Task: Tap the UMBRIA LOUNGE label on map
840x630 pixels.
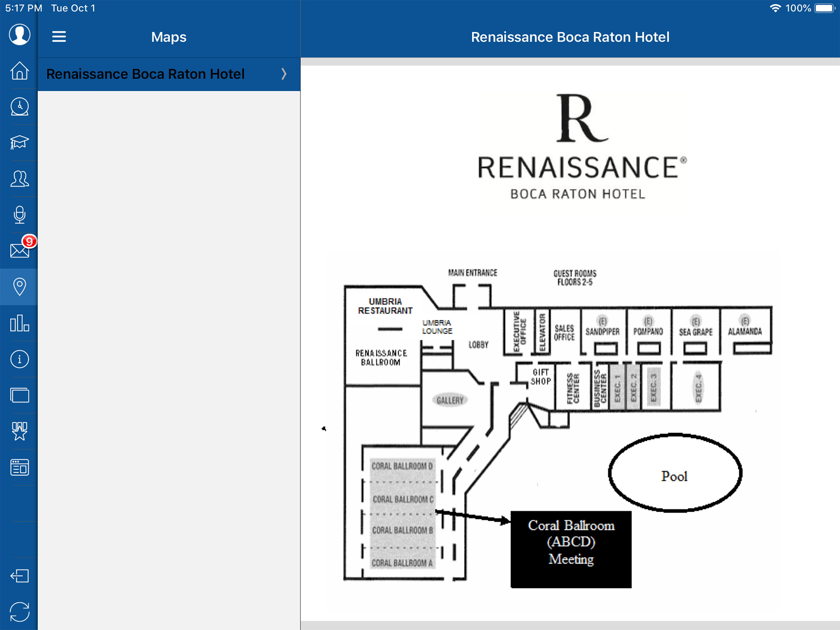Action: [x=437, y=327]
